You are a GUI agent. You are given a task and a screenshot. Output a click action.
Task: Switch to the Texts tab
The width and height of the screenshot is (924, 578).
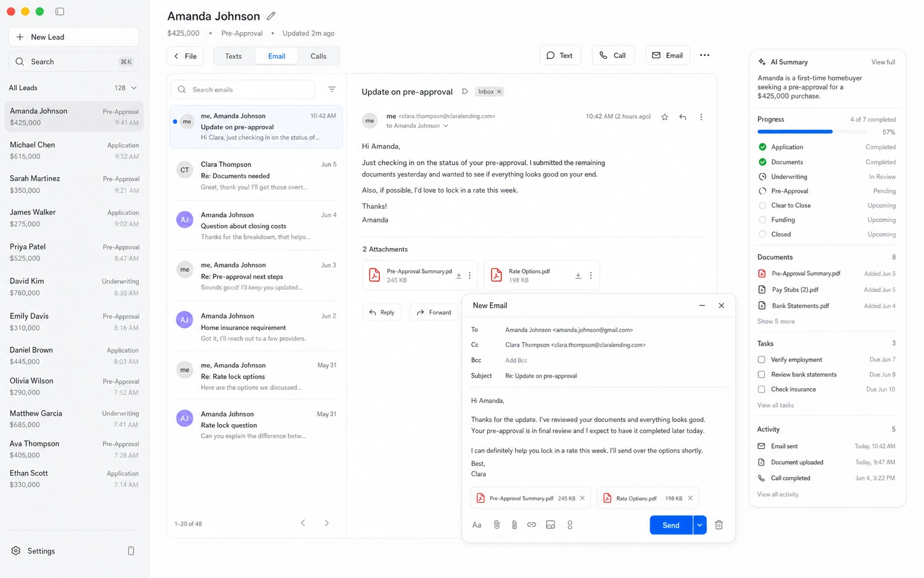(233, 56)
